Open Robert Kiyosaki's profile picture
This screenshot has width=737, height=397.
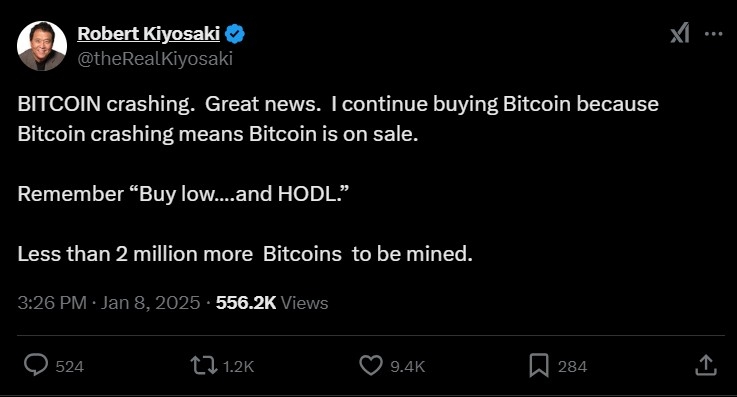click(42, 46)
